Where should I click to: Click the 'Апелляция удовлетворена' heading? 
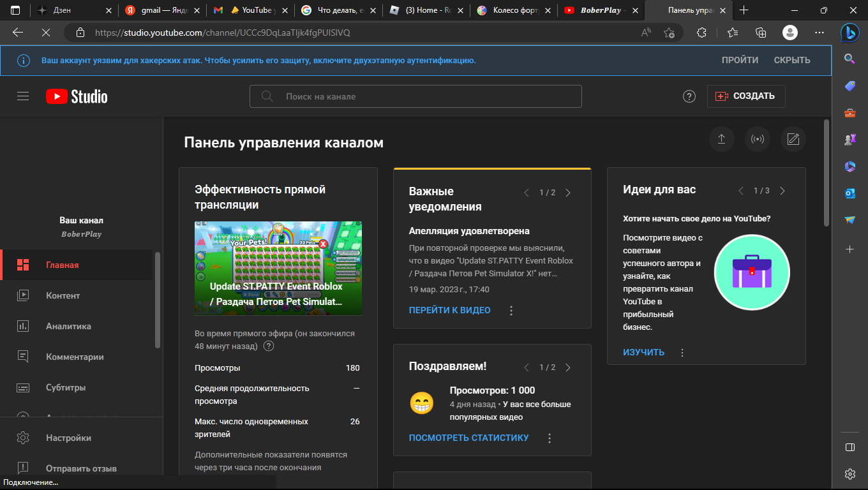click(x=469, y=231)
